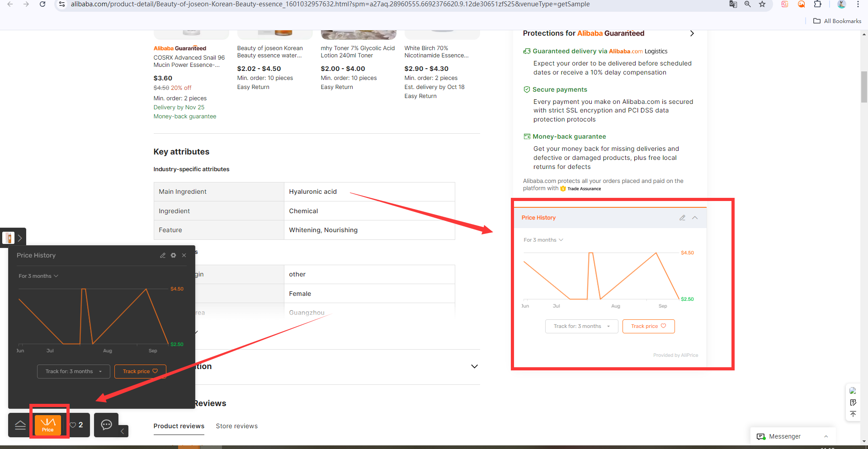Reload the Alibaba product page
The image size is (868, 449).
(x=42, y=4)
